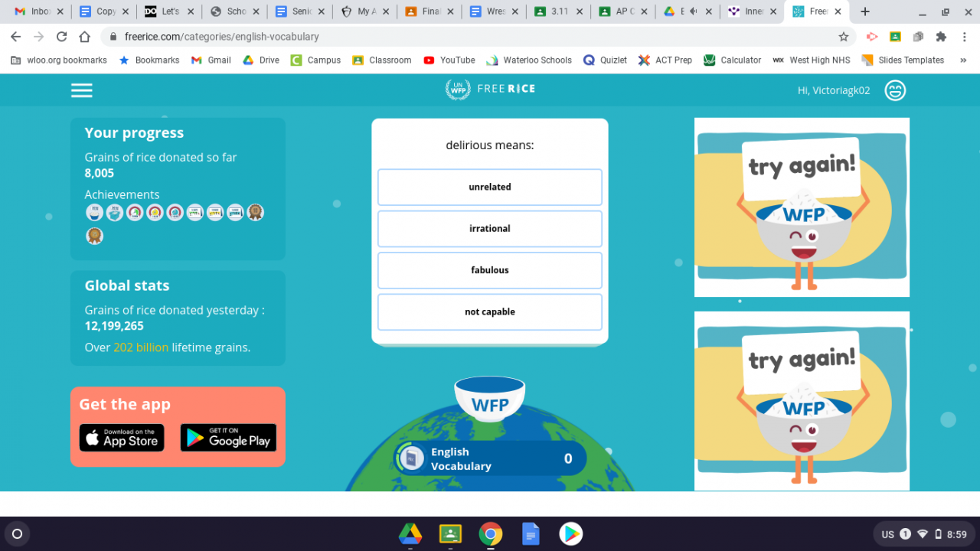Reload the Freerice page

[x=62, y=36]
